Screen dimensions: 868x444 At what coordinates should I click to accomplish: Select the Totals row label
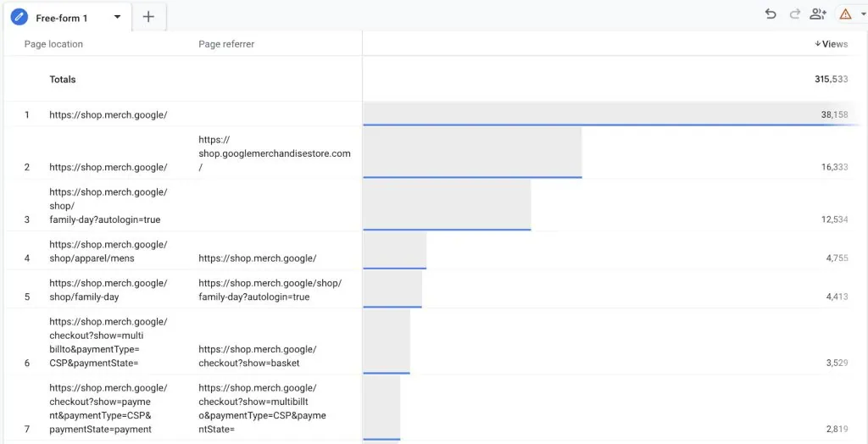point(63,79)
